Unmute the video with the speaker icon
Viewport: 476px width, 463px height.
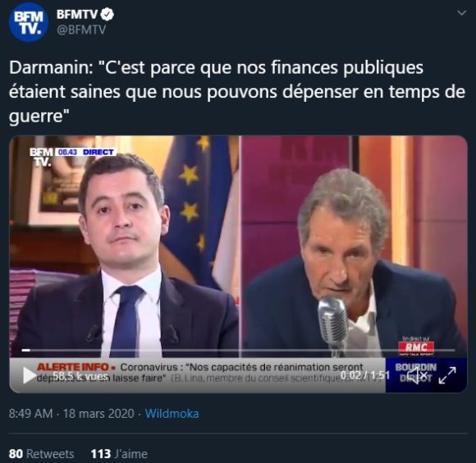[x=417, y=375]
